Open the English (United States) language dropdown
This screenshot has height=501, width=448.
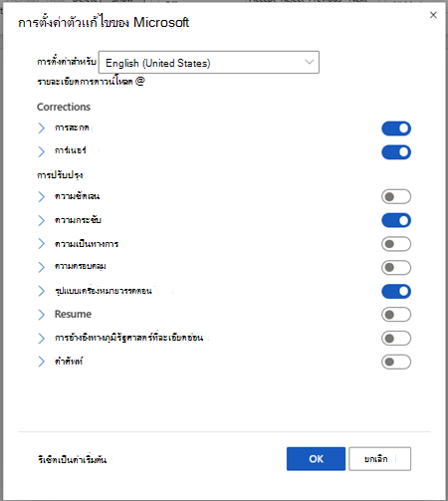coord(209,63)
